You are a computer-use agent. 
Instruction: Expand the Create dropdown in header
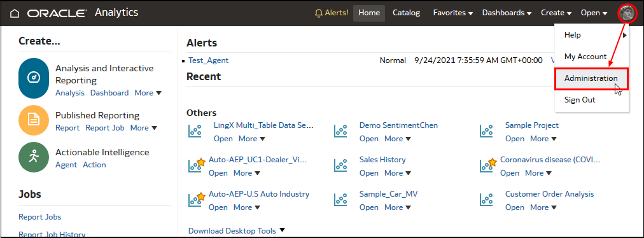pyautogui.click(x=556, y=13)
